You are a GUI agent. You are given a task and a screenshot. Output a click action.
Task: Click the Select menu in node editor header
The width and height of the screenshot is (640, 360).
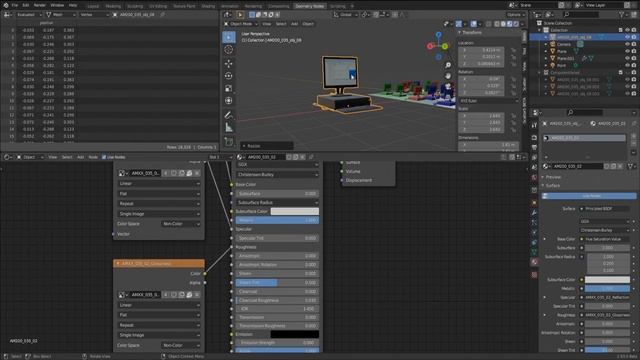(x=67, y=157)
